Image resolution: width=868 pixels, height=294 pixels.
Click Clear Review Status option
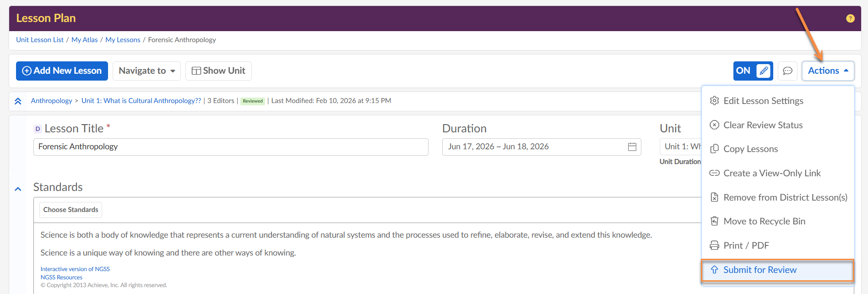[x=762, y=125]
